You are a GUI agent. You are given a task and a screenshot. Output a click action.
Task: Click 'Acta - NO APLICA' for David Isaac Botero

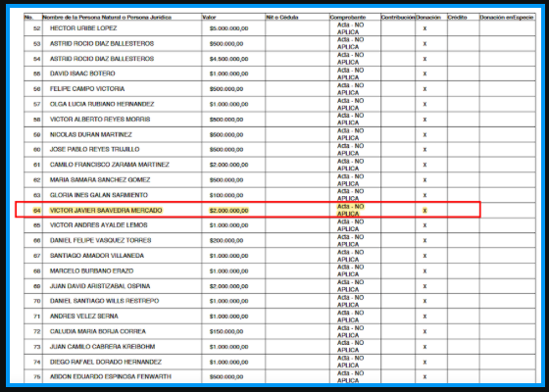coord(351,73)
